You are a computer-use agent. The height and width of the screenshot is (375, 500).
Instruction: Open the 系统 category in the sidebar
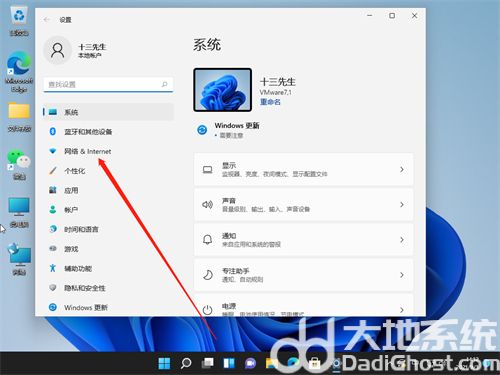[x=108, y=112]
